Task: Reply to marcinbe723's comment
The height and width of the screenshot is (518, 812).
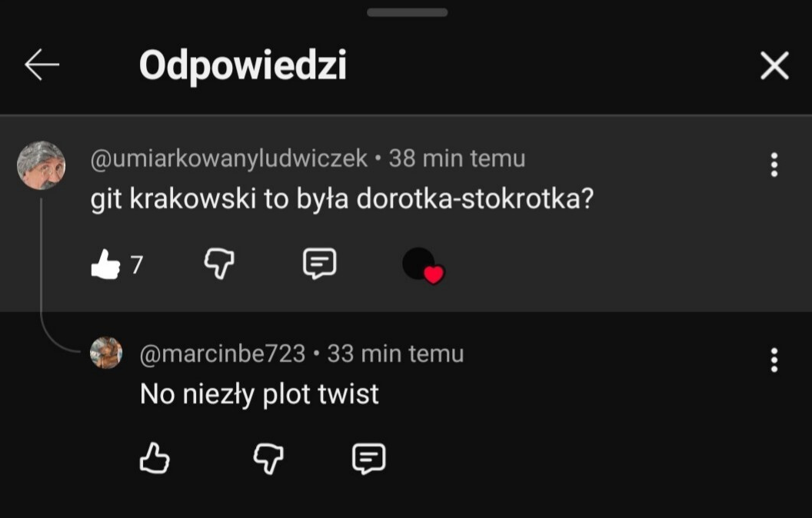Action: point(368,459)
